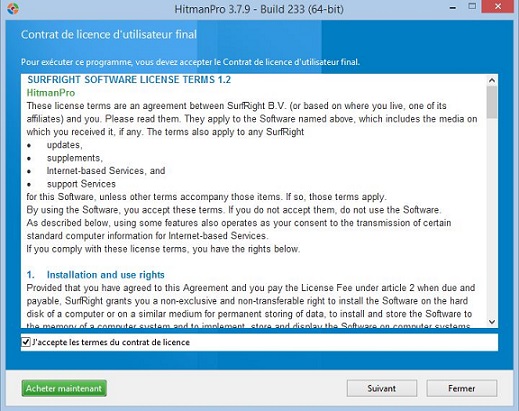This screenshot has height=411, width=519.
Task: Minimize the HitmanPro window
Action: [x=453, y=8]
